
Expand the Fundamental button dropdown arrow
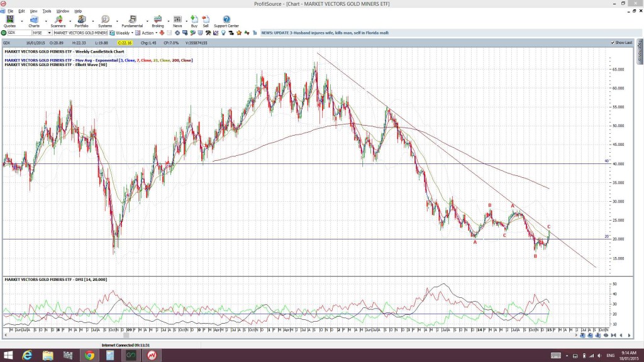tap(147, 21)
